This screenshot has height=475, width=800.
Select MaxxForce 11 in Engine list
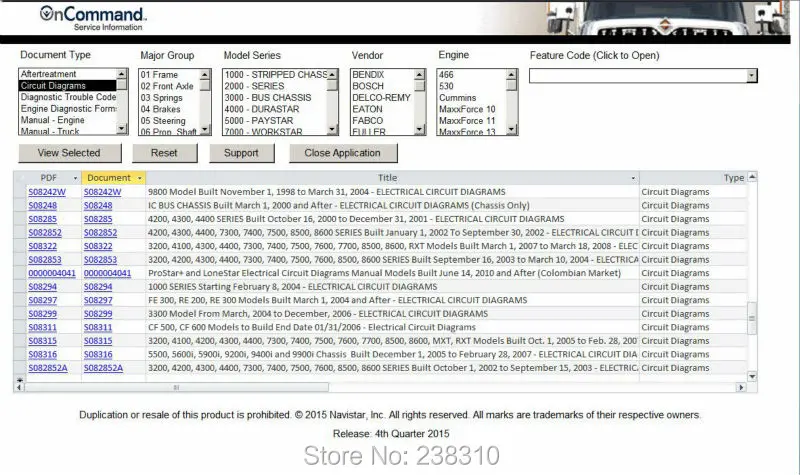tap(472, 121)
